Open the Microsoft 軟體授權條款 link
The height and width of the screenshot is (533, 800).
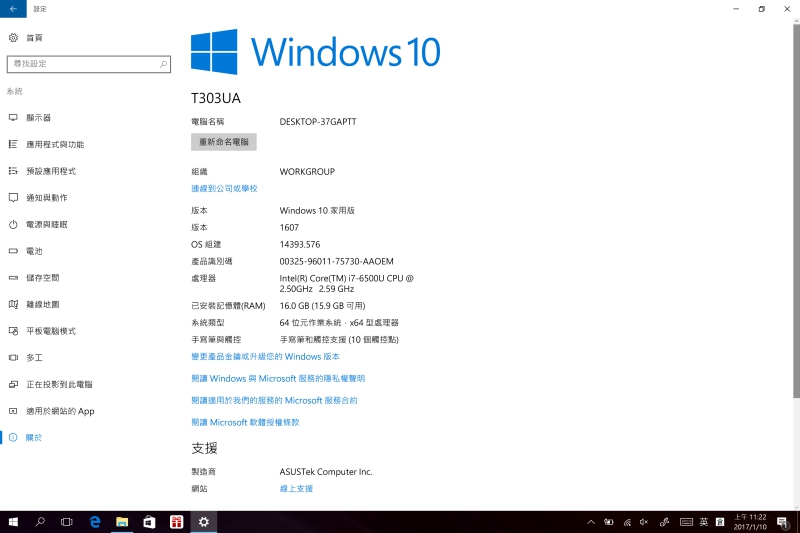click(x=245, y=422)
